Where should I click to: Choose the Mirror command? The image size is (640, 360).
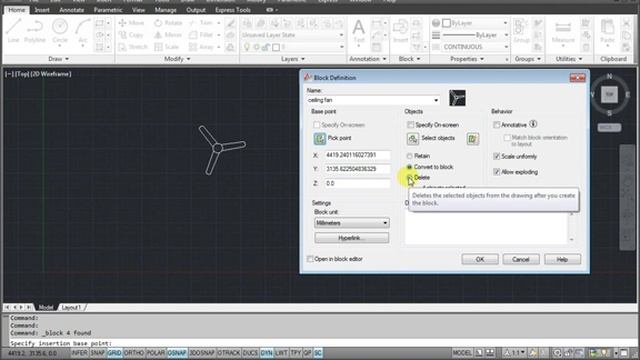[168, 35]
